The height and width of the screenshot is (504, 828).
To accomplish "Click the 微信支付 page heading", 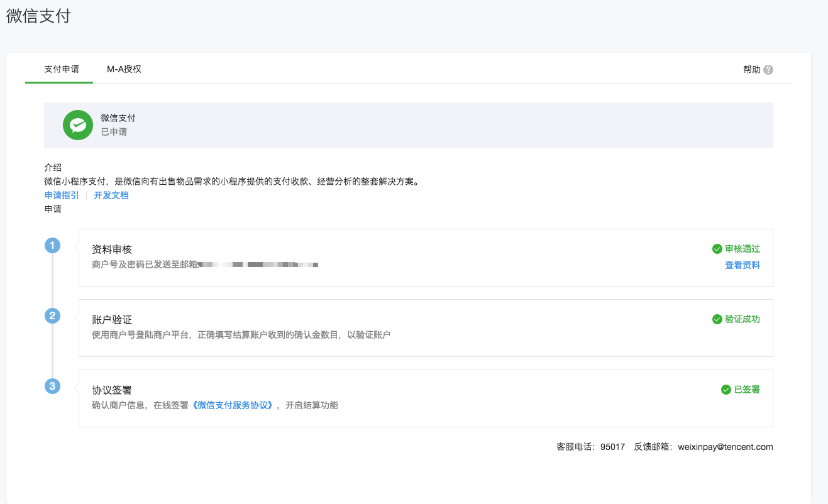I will point(38,16).
